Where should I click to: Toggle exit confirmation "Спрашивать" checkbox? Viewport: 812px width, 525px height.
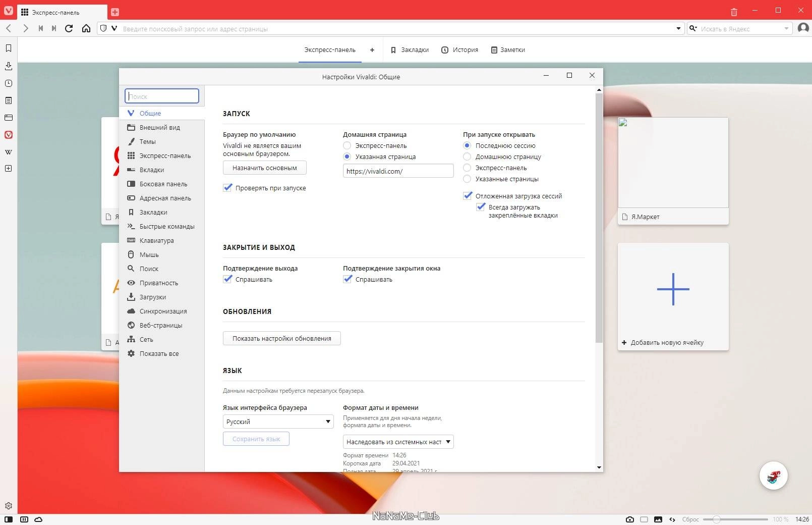coord(227,279)
